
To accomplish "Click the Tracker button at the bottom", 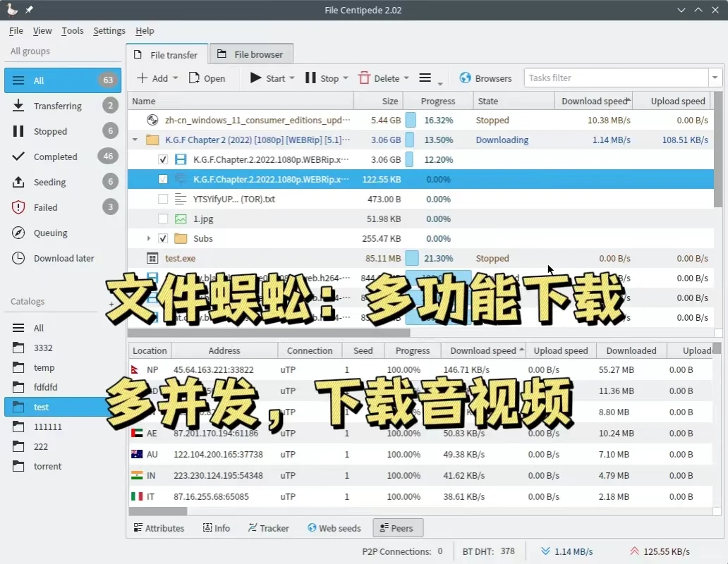I will coord(268,527).
